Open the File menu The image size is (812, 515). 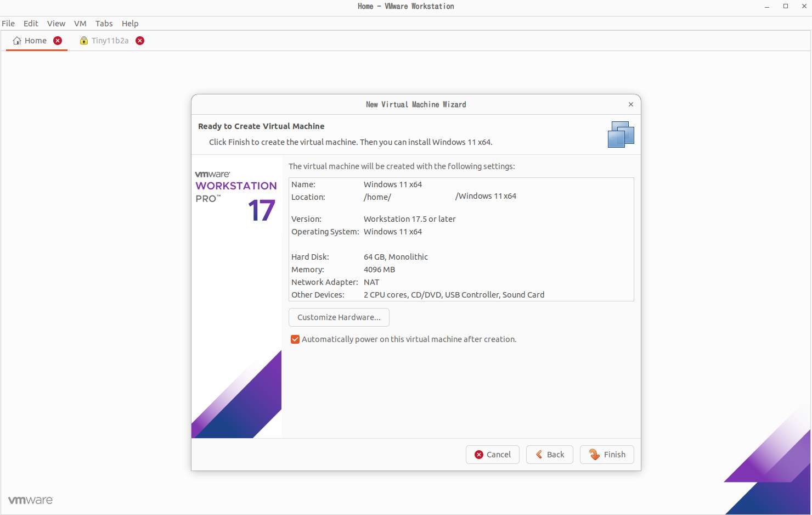(8, 24)
